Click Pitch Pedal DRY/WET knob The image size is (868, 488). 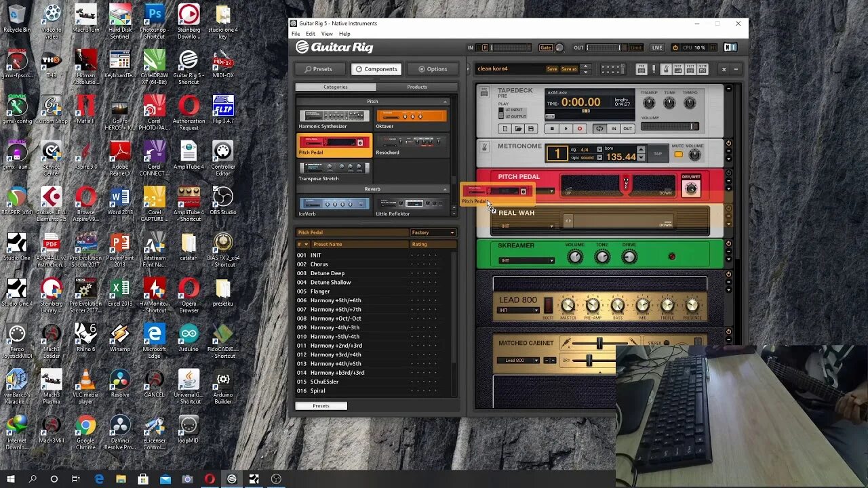tap(691, 189)
